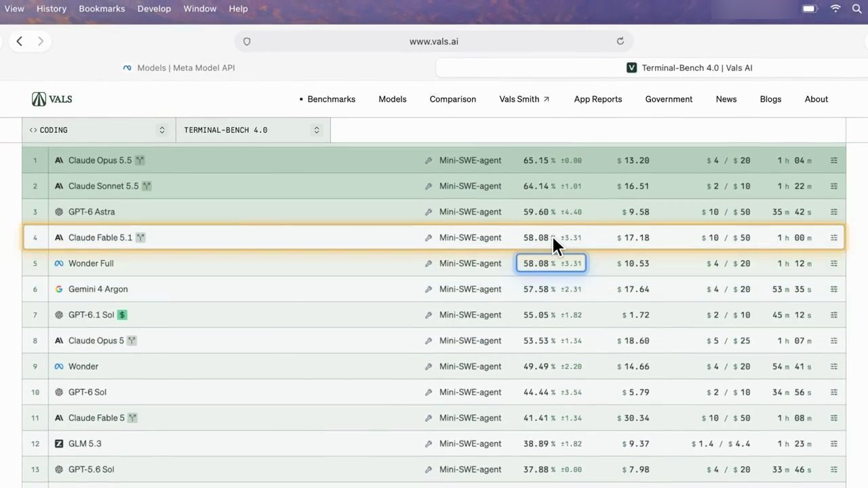Click the www.vals.ai address field

(x=434, y=41)
